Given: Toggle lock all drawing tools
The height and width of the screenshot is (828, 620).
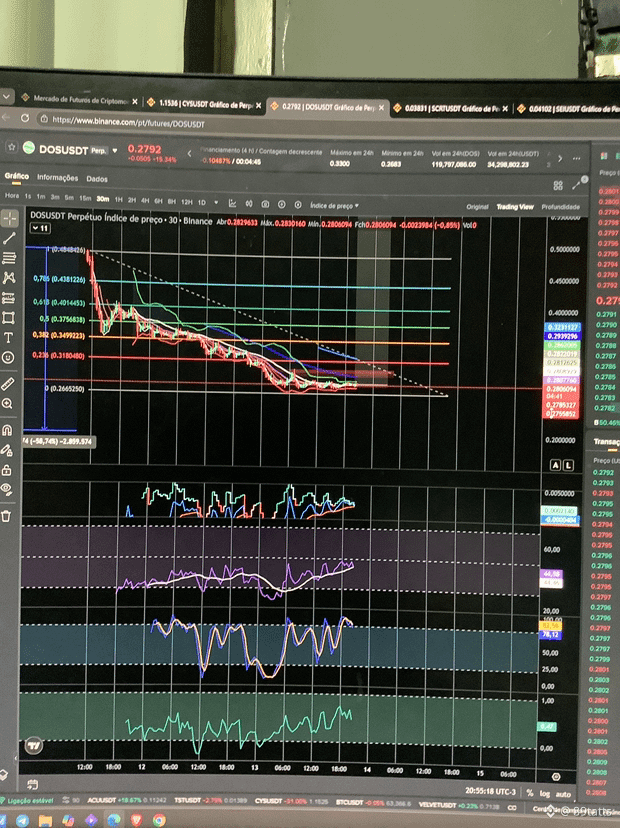Looking at the screenshot, I should coord(6,469).
